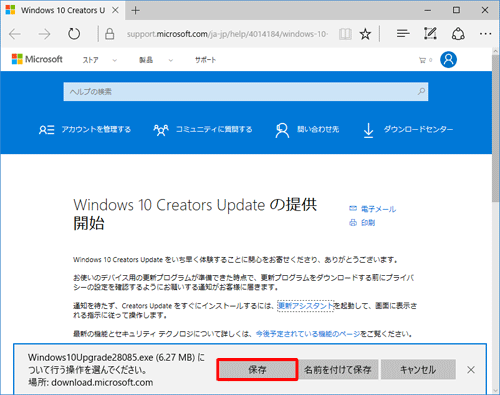The width and height of the screenshot is (500, 395).
Task: Go forward with the browser forward arrow
Action: click(x=44, y=34)
